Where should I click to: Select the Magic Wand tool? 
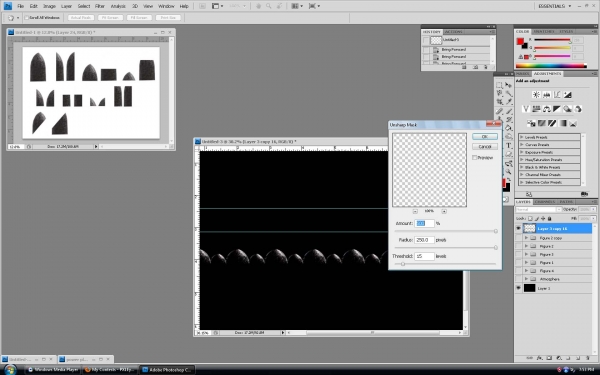[509, 93]
